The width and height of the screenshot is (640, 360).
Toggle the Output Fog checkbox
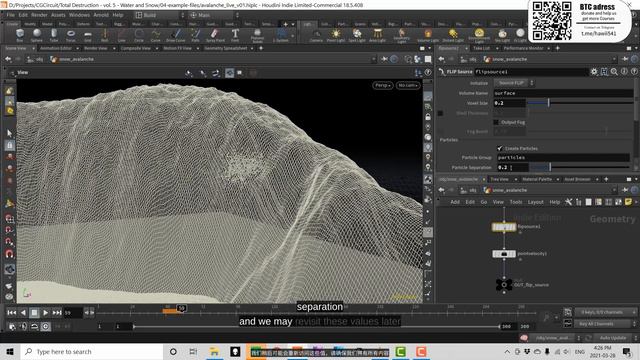point(496,122)
